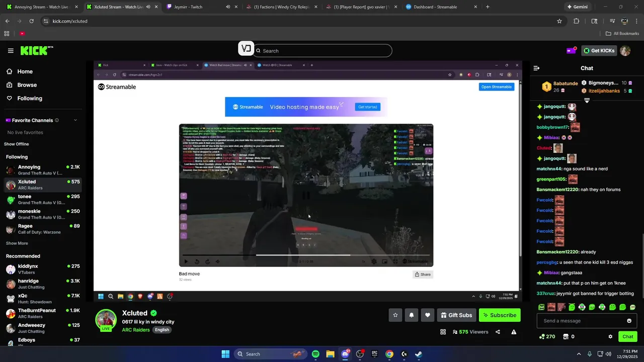
Task: Click Show Offline link
Action: [x=17, y=144]
